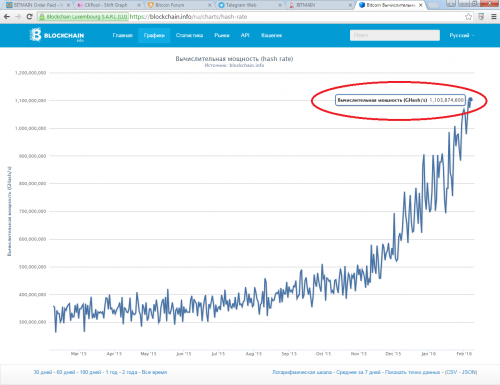The image size is (500, 385).
Task: Click the vertical y-axis title text
Action: [9, 211]
